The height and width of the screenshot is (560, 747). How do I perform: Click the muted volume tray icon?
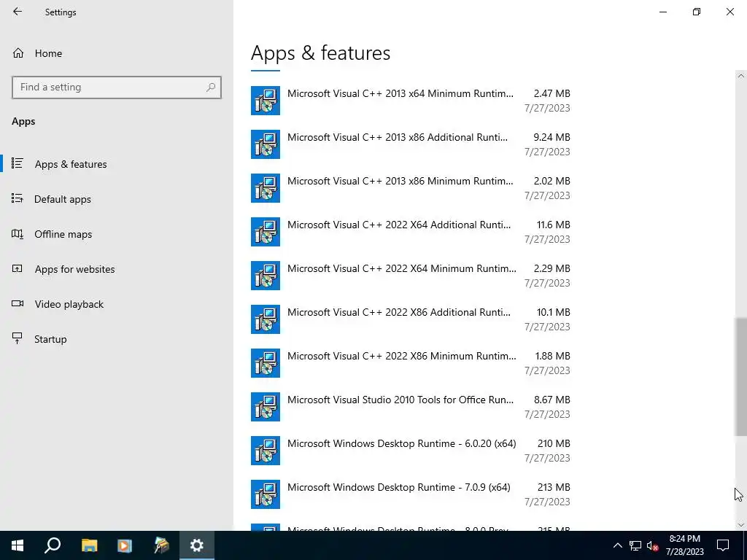tap(652, 545)
